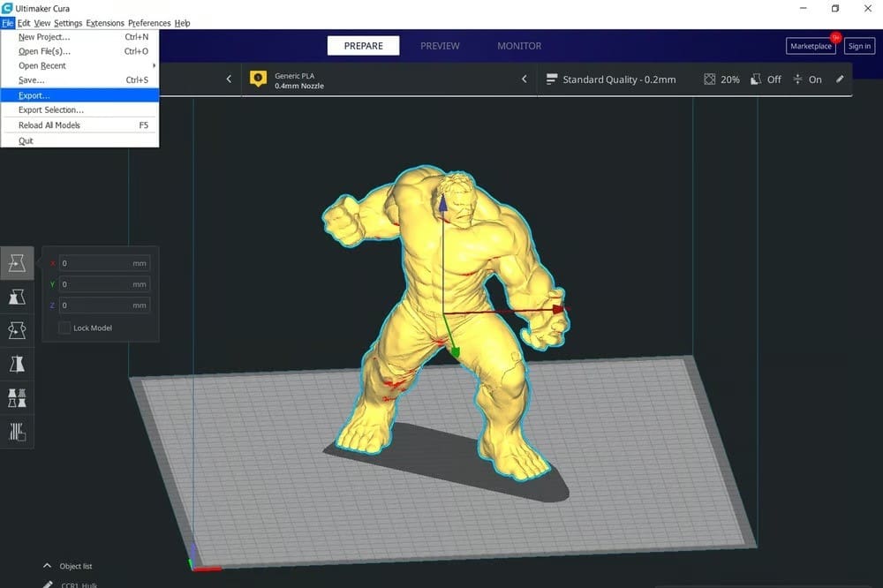Open the Edit menu
Viewport: 883px width, 588px height.
(x=24, y=23)
